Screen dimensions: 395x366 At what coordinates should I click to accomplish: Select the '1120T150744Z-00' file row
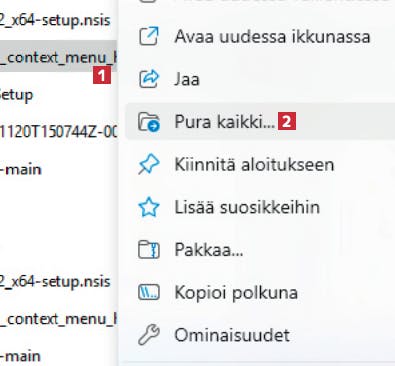[58, 132]
